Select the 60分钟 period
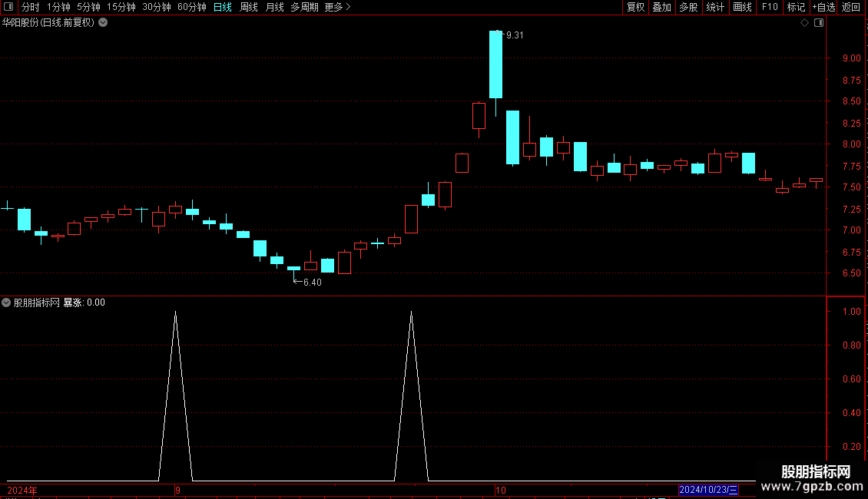This screenshot has height=499, width=868. [192, 7]
